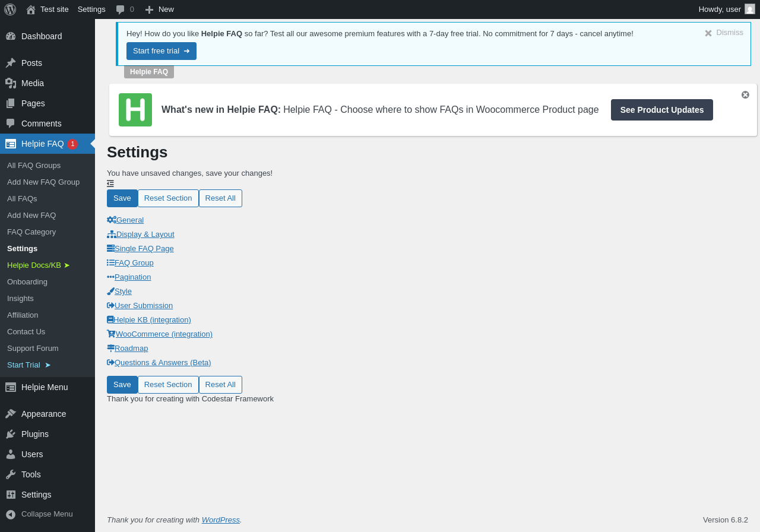This screenshot has height=532, width=760.
Task: Click the Settings sliders icon in sidebar
Action: pos(11,495)
